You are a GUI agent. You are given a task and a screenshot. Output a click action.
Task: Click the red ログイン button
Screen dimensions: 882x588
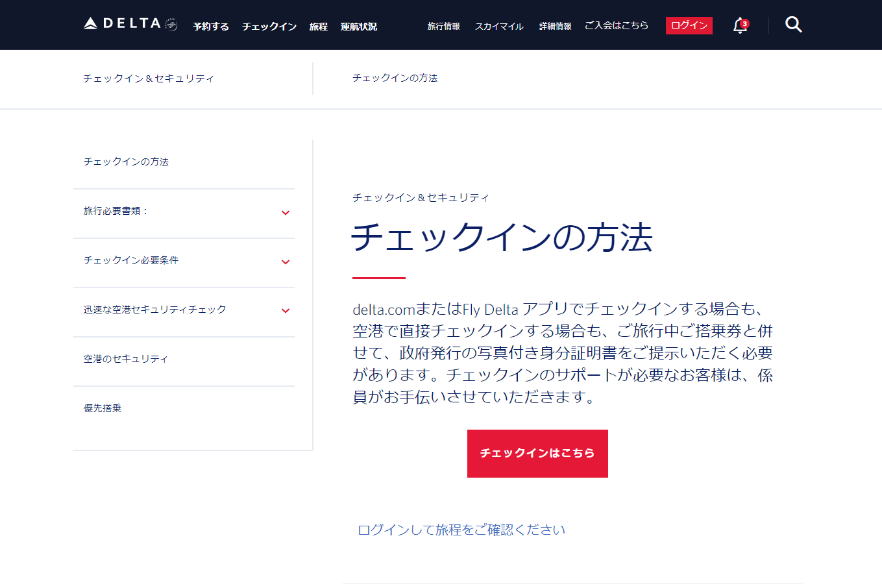[x=689, y=25]
